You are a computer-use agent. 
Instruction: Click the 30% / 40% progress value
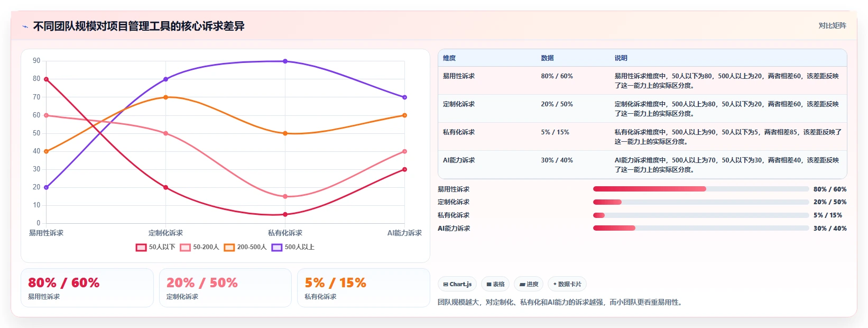pyautogui.click(x=830, y=229)
